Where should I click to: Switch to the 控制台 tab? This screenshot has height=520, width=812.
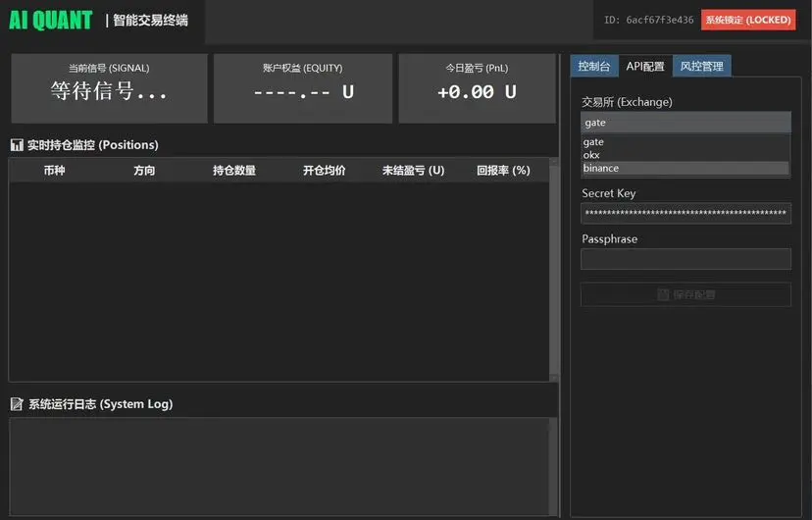594,66
